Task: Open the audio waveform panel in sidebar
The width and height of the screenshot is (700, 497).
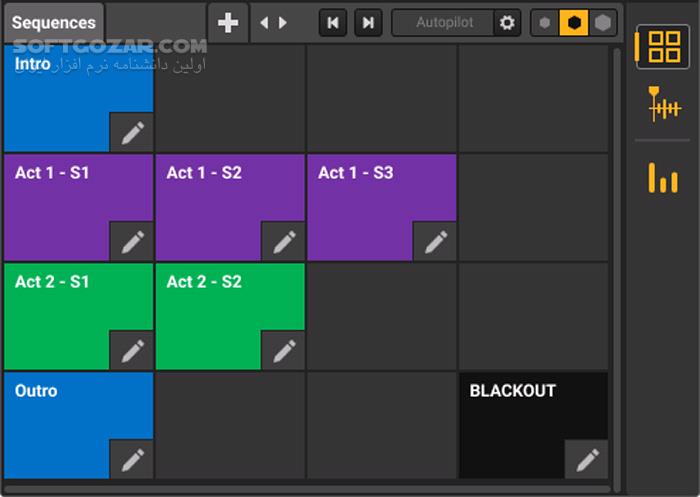Action: coord(664,105)
